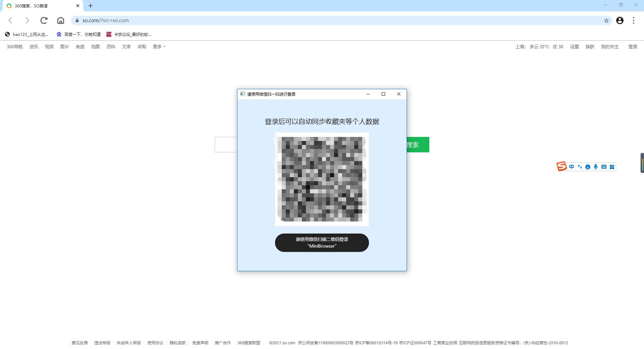This screenshot has width=644, height=349.
Task: Open Sogou toolbox grid icon
Action: pos(612,167)
